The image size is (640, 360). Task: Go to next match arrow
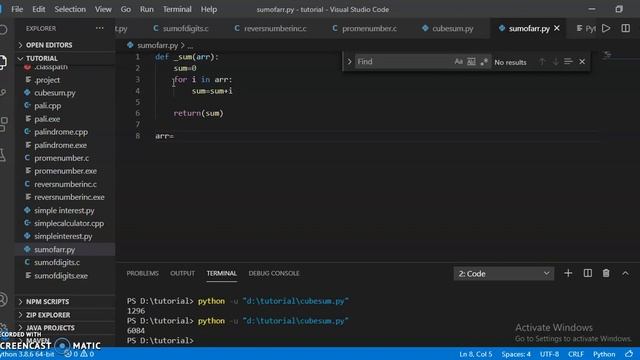tap(556, 62)
